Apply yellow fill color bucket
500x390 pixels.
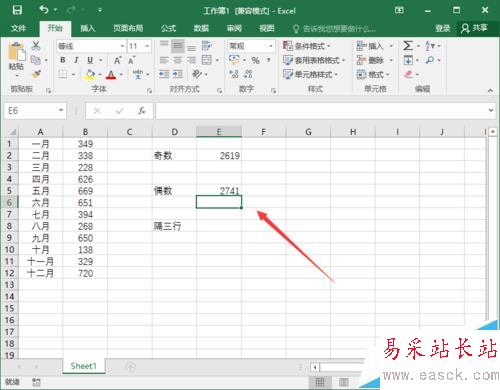pyautogui.click(x=90, y=74)
